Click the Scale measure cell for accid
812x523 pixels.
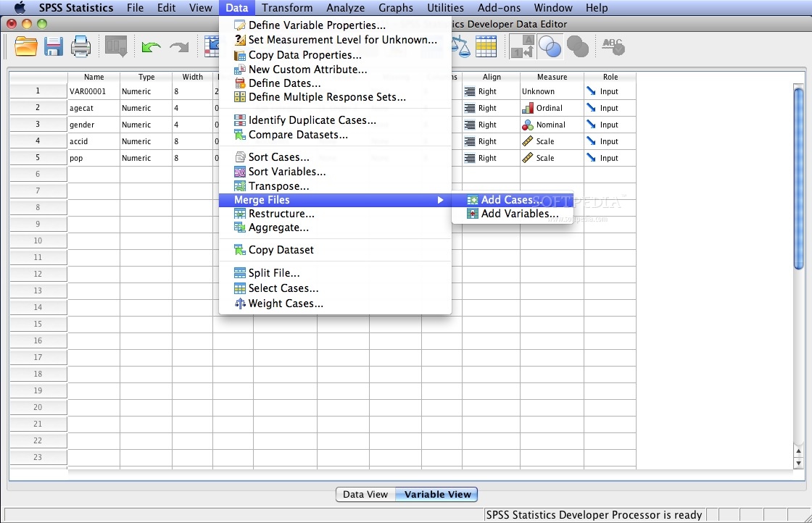pyautogui.click(x=552, y=141)
